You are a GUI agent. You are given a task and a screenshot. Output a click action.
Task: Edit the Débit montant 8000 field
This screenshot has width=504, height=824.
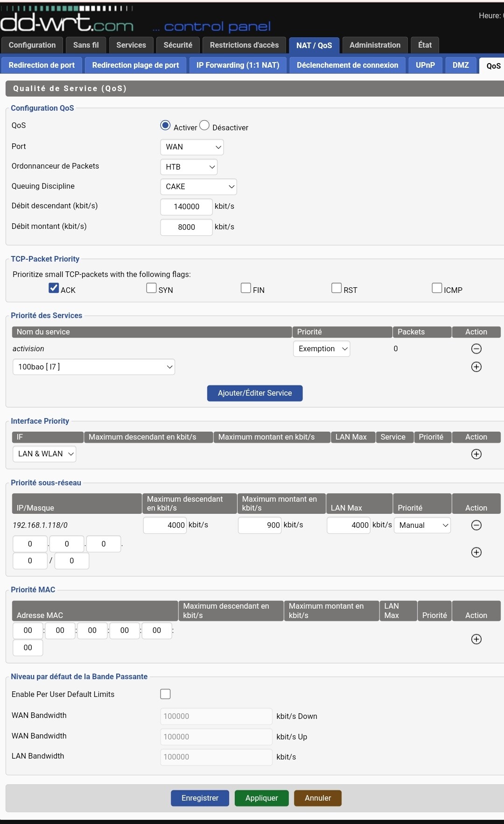186,227
